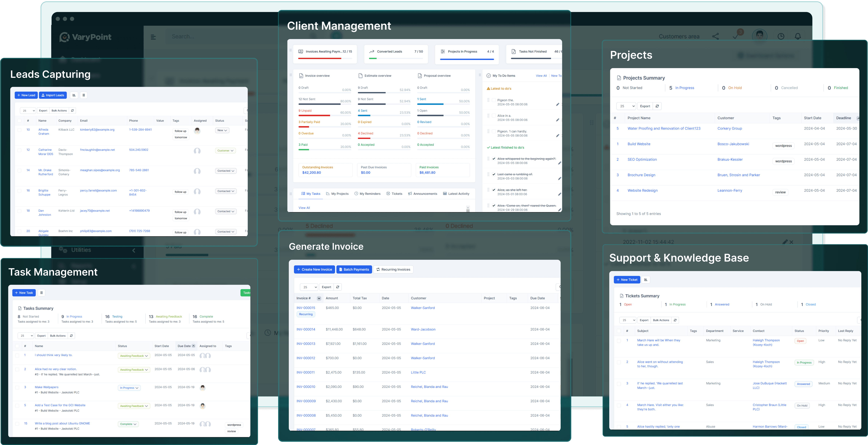Open the New status dropdown for Alfreda Graham
This screenshot has height=445, width=868.
222,130
